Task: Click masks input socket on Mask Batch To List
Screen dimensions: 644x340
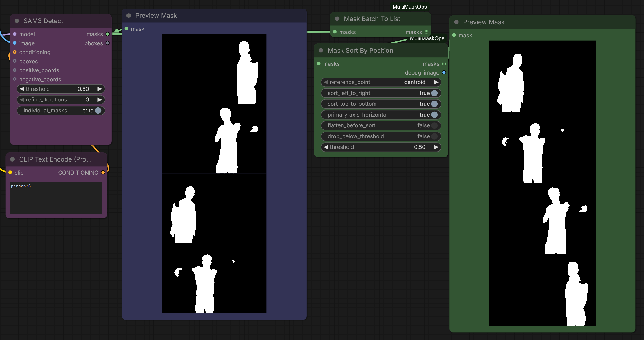Action: point(335,32)
